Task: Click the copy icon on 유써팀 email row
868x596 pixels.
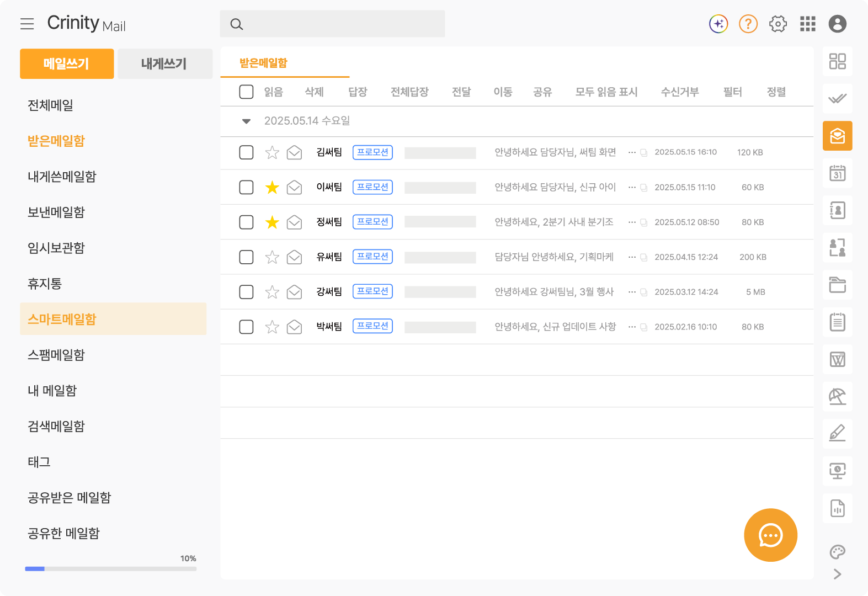Action: point(644,257)
